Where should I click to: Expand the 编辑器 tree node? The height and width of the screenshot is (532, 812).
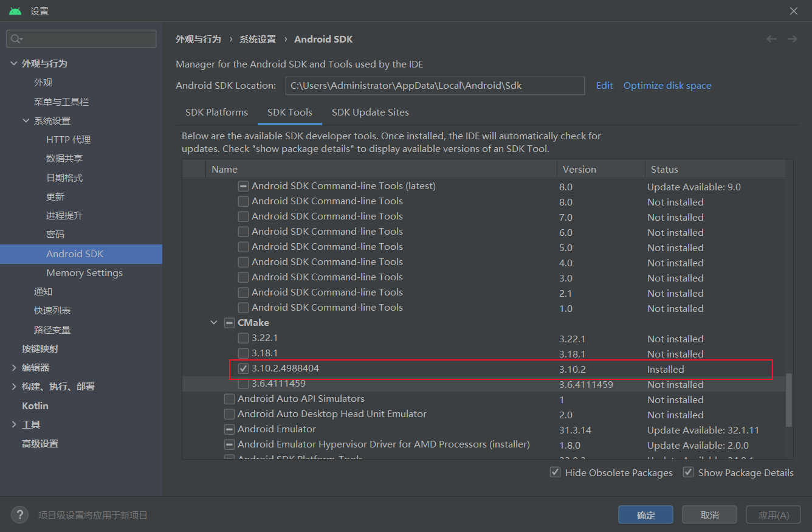(14, 367)
